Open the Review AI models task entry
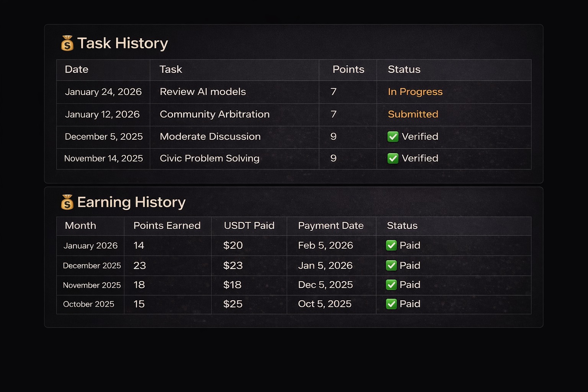Viewport: 588px width, 392px height. pos(203,92)
